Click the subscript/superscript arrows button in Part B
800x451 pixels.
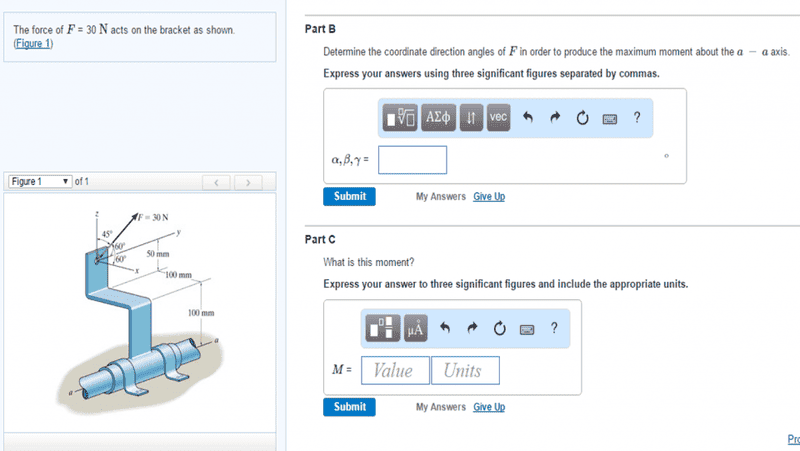pyautogui.click(x=472, y=118)
